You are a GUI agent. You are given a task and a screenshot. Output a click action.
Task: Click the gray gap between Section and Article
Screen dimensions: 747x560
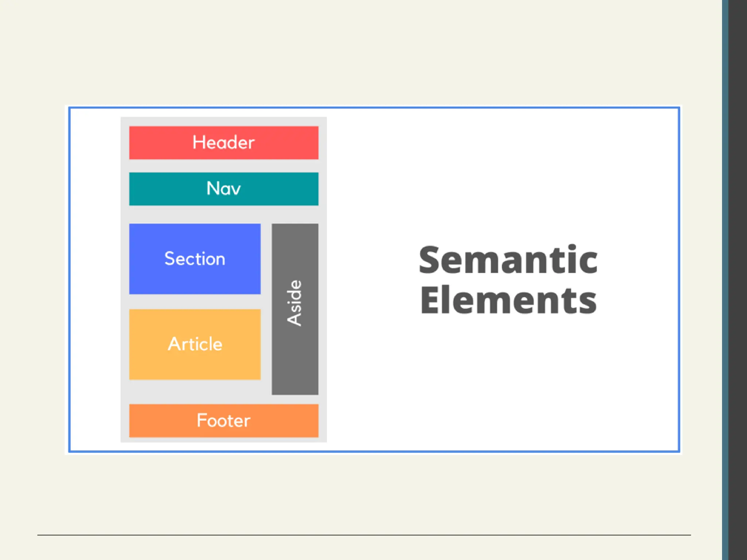(x=195, y=302)
